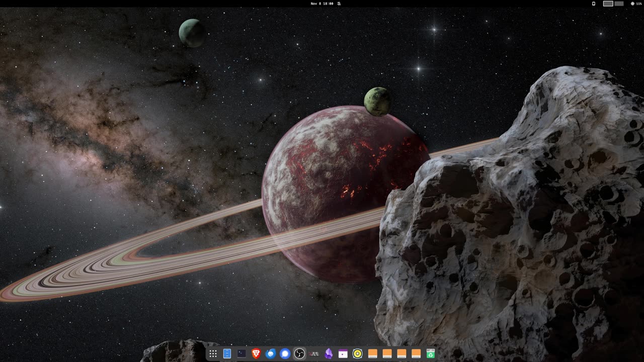Select the first active workspace indicator
This screenshot has width=644, height=362.
tap(608, 4)
